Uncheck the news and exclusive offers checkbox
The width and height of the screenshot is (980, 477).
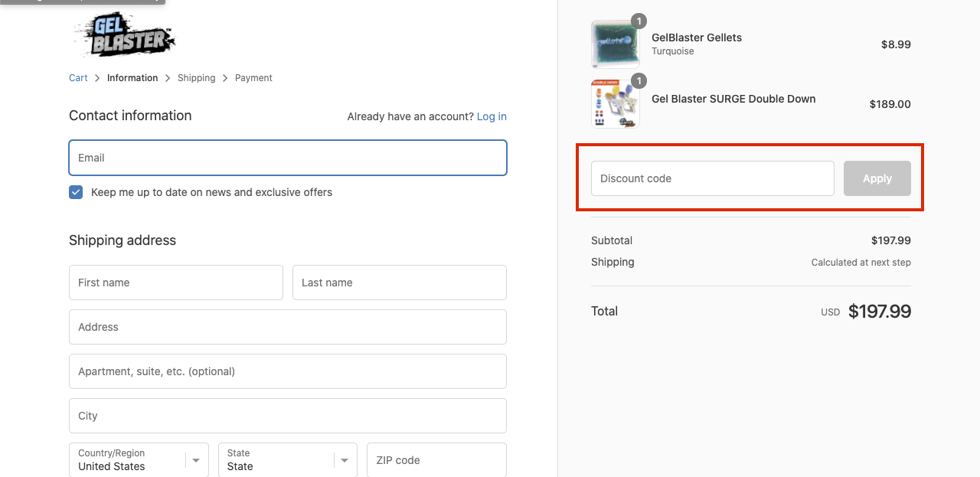coord(76,192)
